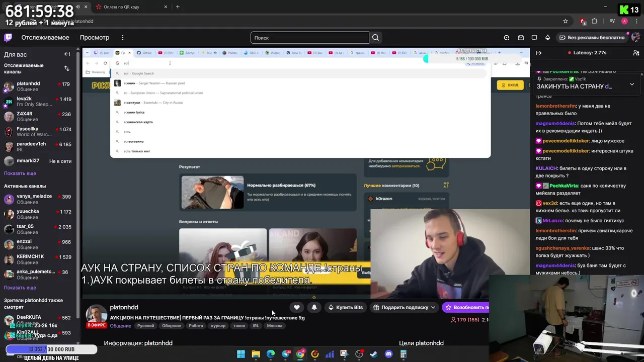
Task: Open the red extension icon with badge 4
Action: (x=583, y=21)
